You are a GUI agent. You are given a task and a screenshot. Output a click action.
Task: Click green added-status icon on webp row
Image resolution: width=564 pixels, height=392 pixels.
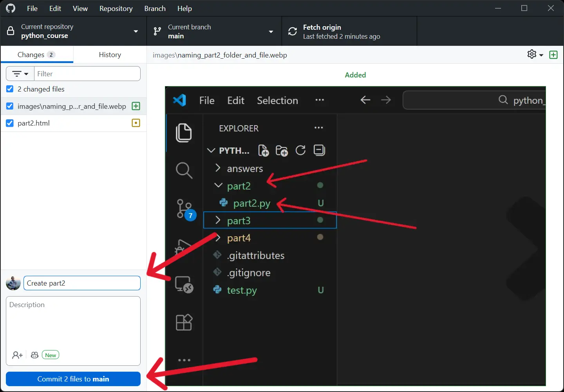point(136,106)
